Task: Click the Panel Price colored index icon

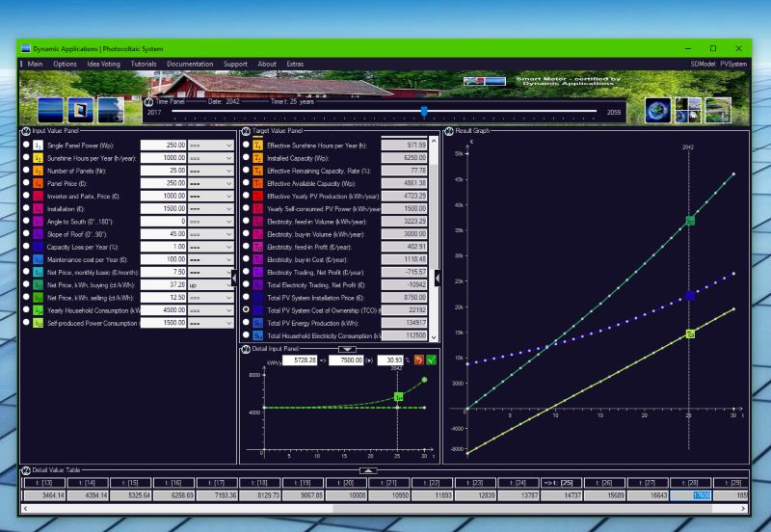Action: point(38,183)
